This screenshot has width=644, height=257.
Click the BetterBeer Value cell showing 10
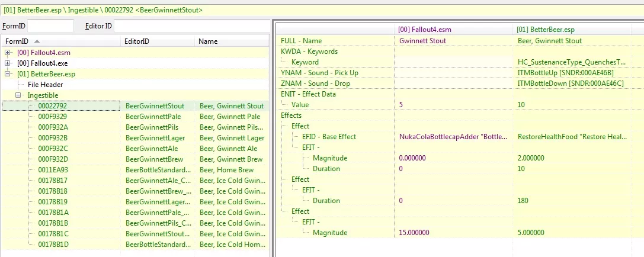click(x=572, y=105)
